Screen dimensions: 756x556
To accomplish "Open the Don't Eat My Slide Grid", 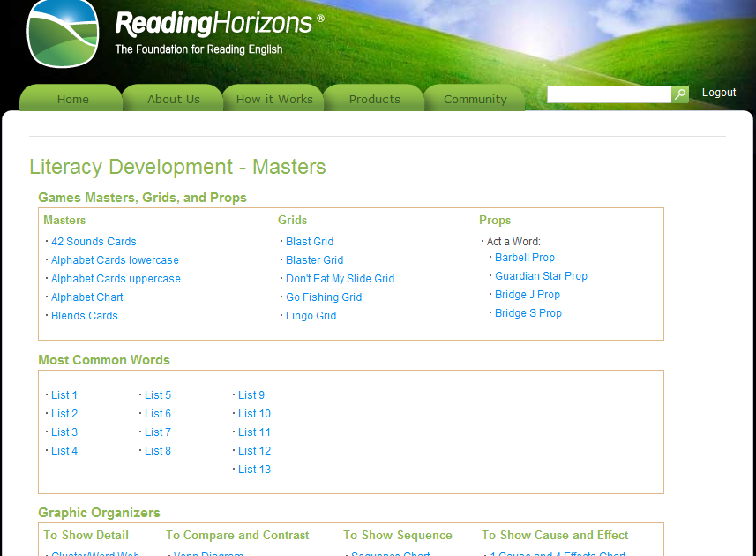I will pyautogui.click(x=340, y=278).
